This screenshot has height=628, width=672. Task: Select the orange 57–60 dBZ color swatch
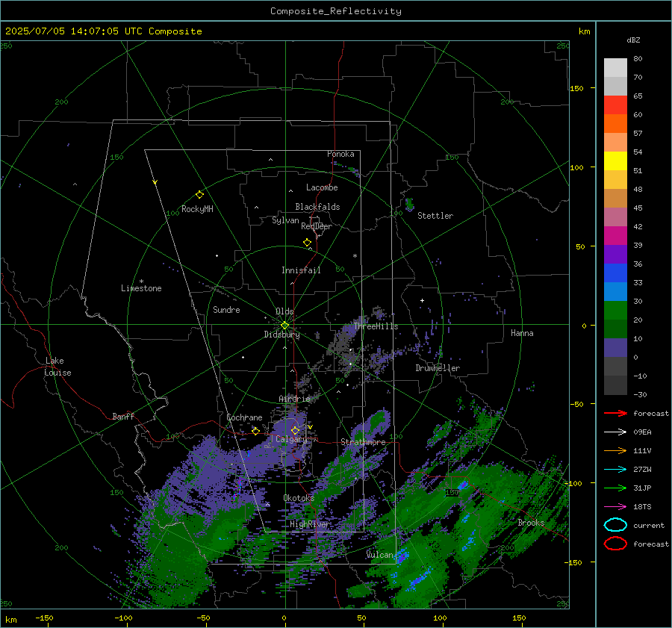click(x=615, y=123)
